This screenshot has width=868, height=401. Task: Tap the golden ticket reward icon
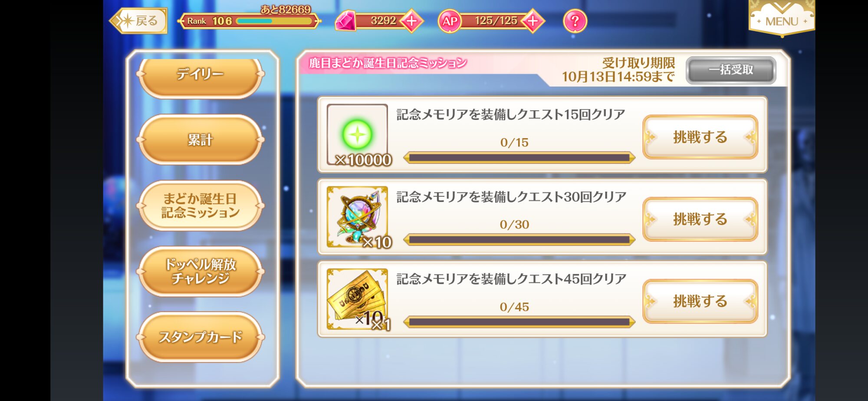tap(357, 299)
